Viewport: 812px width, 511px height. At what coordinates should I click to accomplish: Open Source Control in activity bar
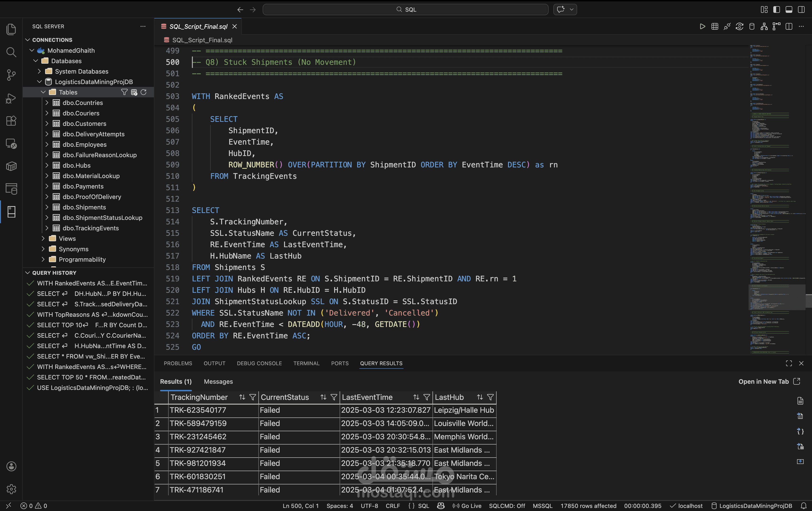[x=11, y=75]
